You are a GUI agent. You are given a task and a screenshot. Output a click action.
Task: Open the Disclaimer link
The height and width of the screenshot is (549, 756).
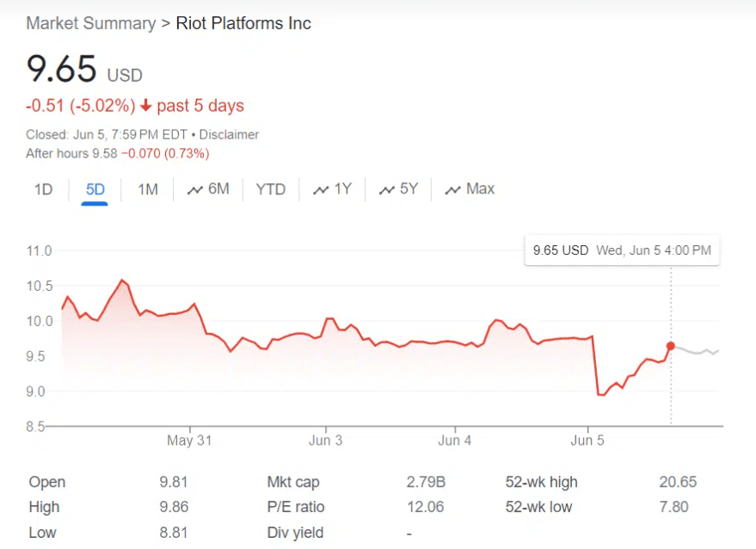pyautogui.click(x=229, y=134)
